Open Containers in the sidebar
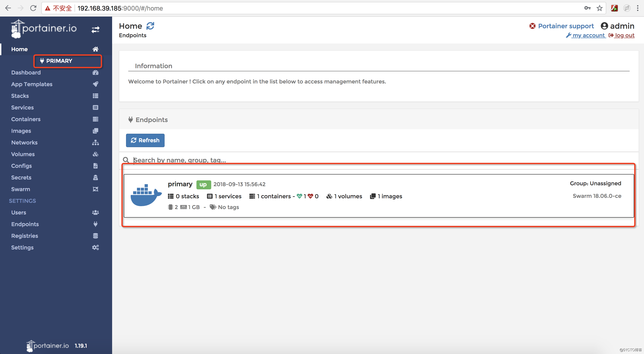Viewport: 644px width, 354px height. [x=26, y=119]
